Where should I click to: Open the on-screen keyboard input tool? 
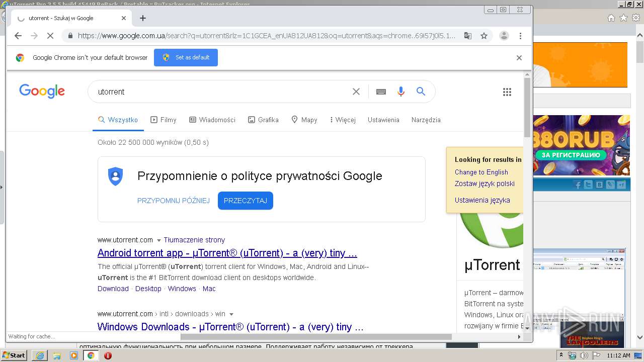(x=381, y=92)
